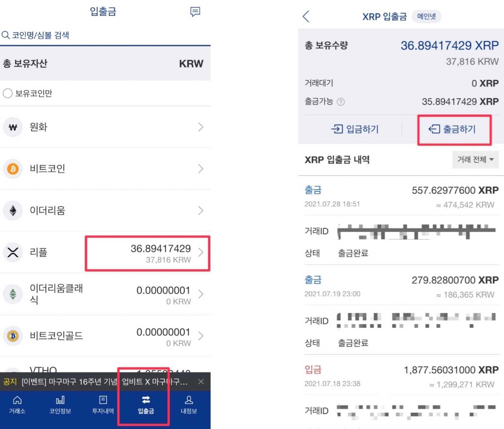Click the coin name/symbol search field
This screenshot has height=429, width=504.
pyautogui.click(x=105, y=35)
